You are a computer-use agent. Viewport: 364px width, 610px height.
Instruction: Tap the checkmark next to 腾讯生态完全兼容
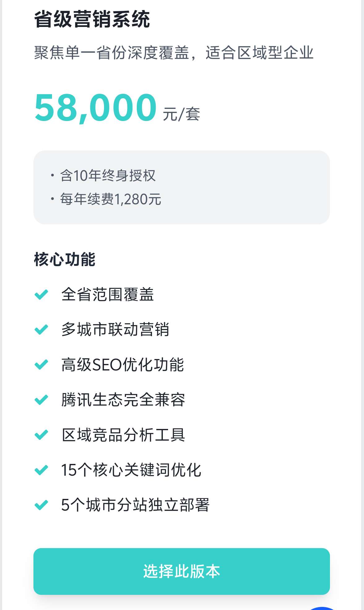click(41, 400)
